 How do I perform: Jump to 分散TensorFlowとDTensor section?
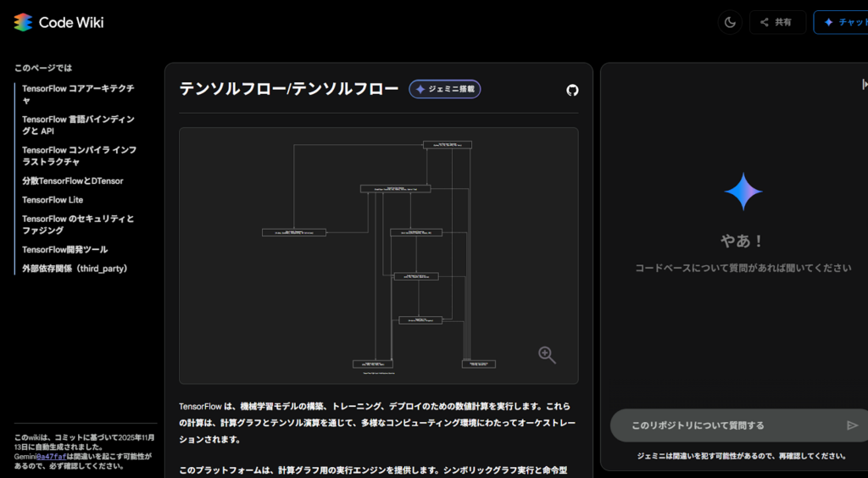(73, 181)
